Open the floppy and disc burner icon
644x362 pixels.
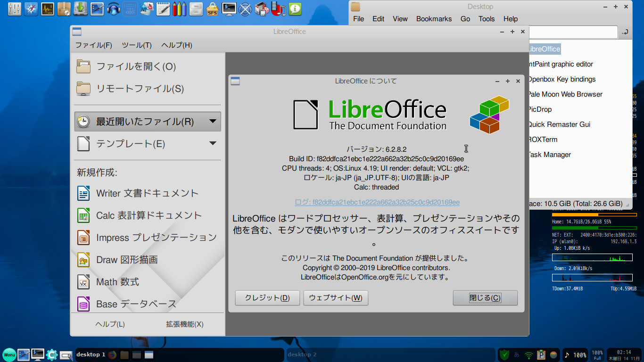(262, 8)
